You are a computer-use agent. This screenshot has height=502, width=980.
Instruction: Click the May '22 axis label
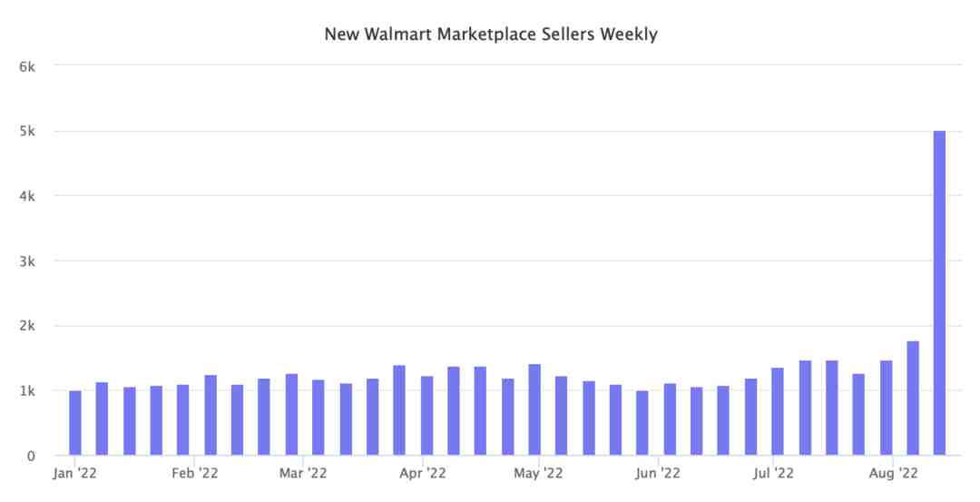(538, 473)
